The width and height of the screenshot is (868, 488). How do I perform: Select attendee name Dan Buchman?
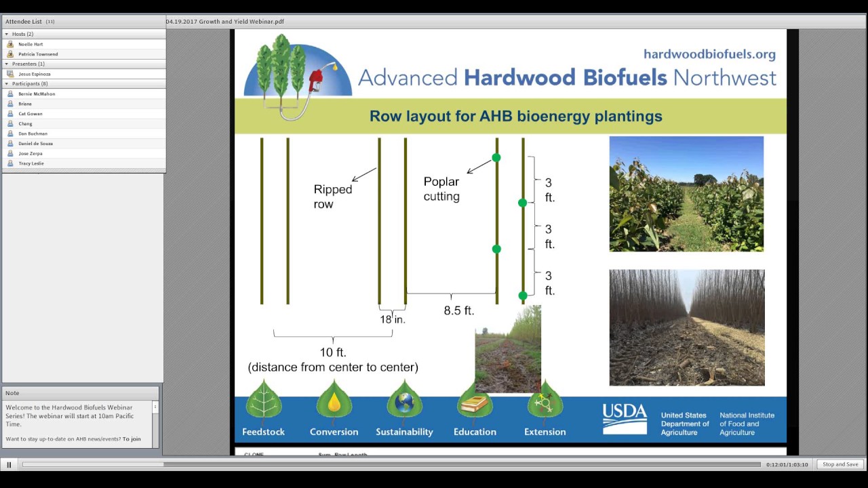33,134
